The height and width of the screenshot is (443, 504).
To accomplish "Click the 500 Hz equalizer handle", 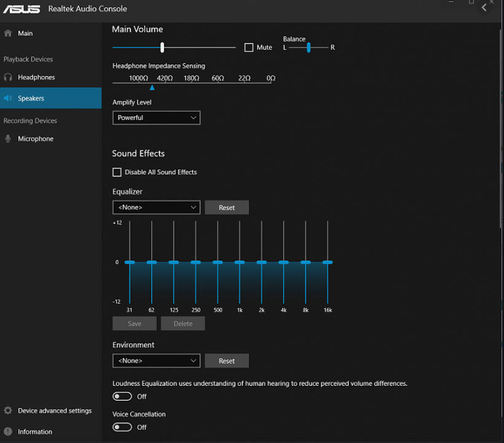I will coord(218,262).
